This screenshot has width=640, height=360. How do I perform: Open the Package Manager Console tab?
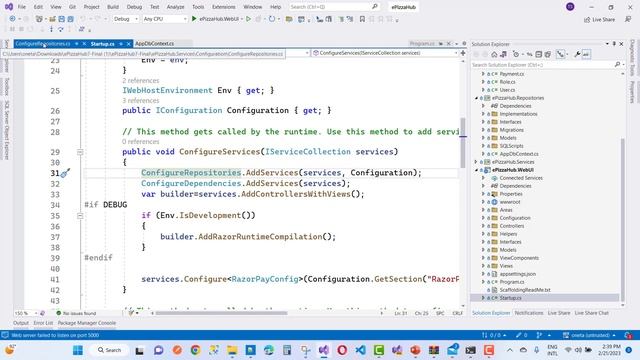coord(87,323)
